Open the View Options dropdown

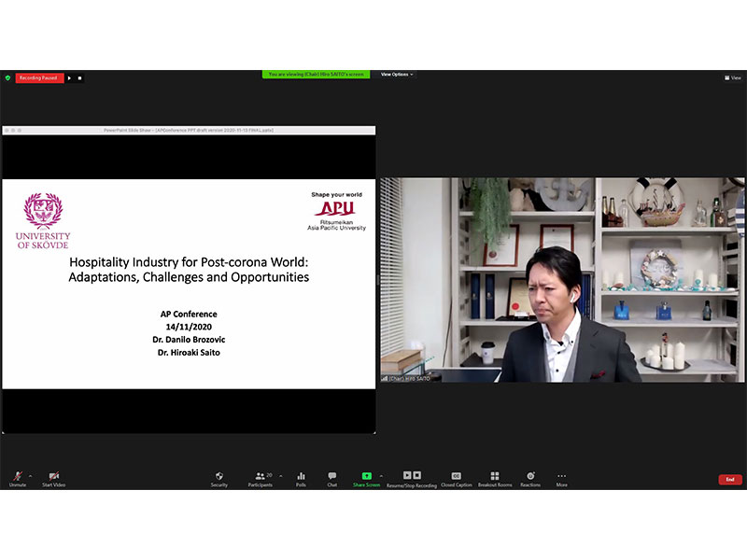point(397,74)
